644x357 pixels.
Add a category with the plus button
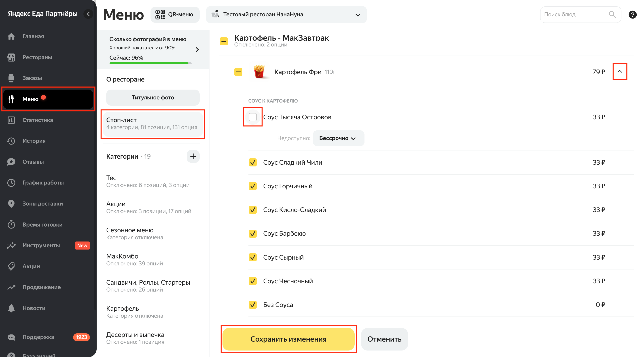point(193,157)
